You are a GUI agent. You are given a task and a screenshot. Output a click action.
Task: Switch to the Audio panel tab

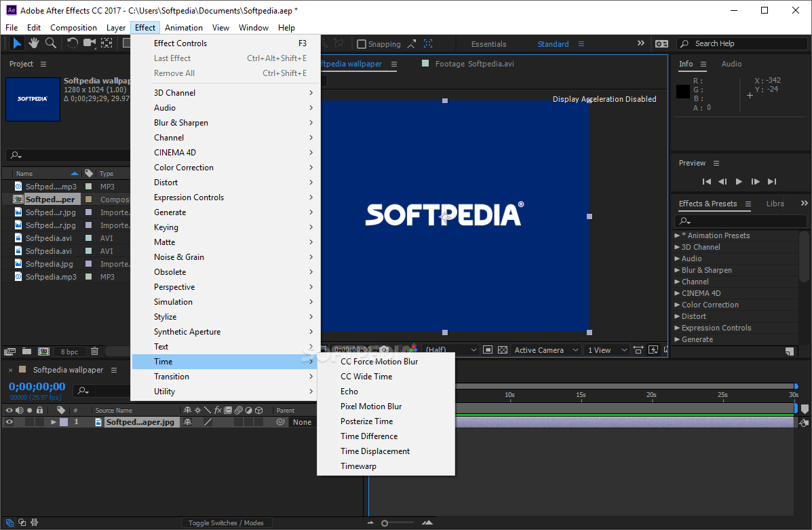click(x=731, y=64)
